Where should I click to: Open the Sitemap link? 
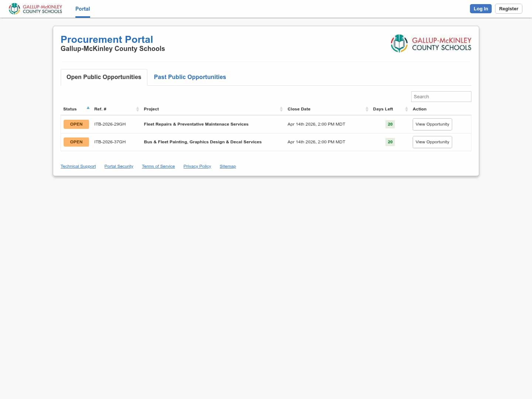pos(228,166)
